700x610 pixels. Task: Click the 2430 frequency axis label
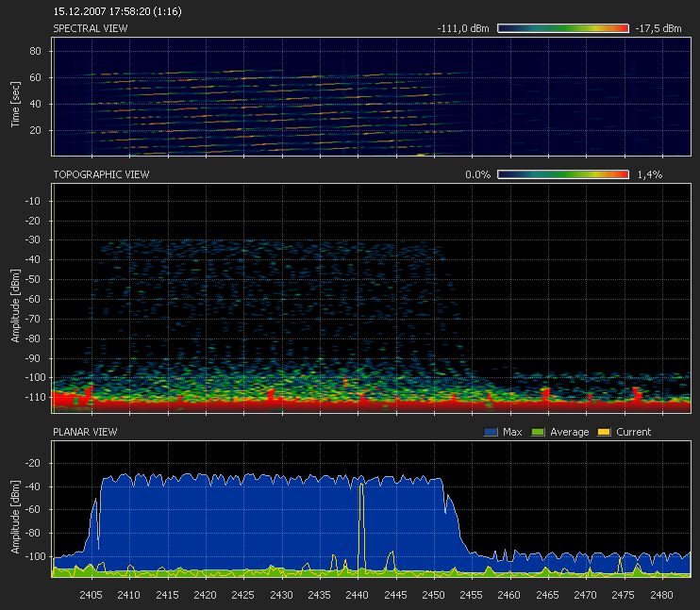[281, 595]
